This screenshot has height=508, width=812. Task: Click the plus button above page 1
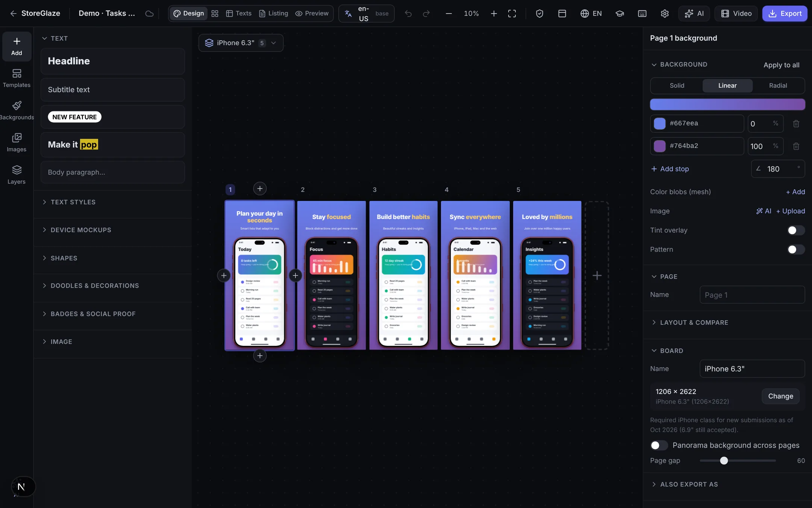(260, 189)
